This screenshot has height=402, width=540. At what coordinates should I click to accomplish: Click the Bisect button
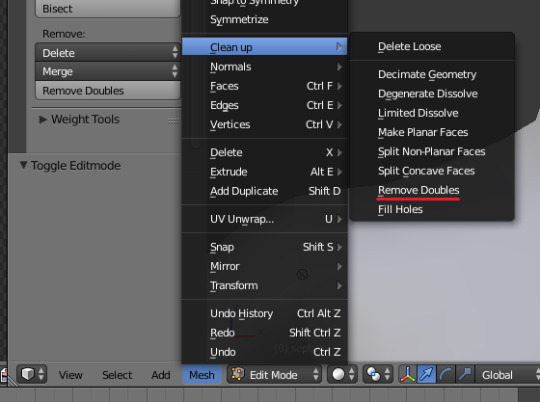tap(107, 8)
